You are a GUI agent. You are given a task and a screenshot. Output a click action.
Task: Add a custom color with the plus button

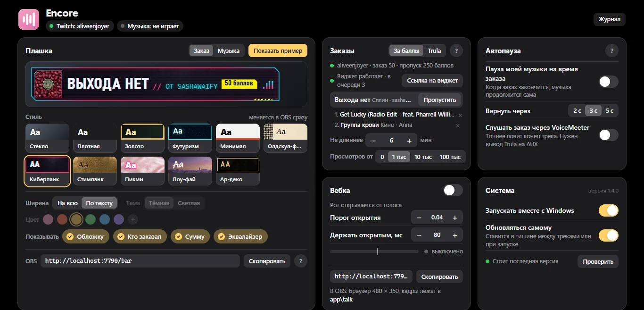coord(133,219)
